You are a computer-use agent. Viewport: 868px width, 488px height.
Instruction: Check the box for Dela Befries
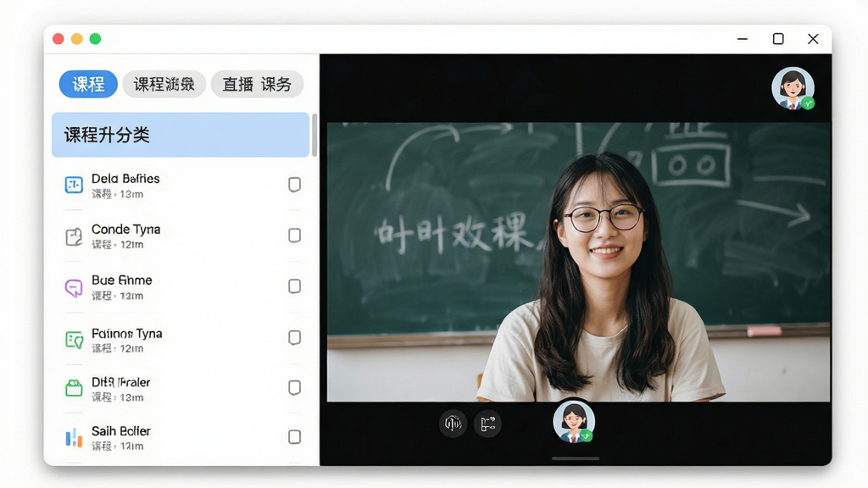294,184
